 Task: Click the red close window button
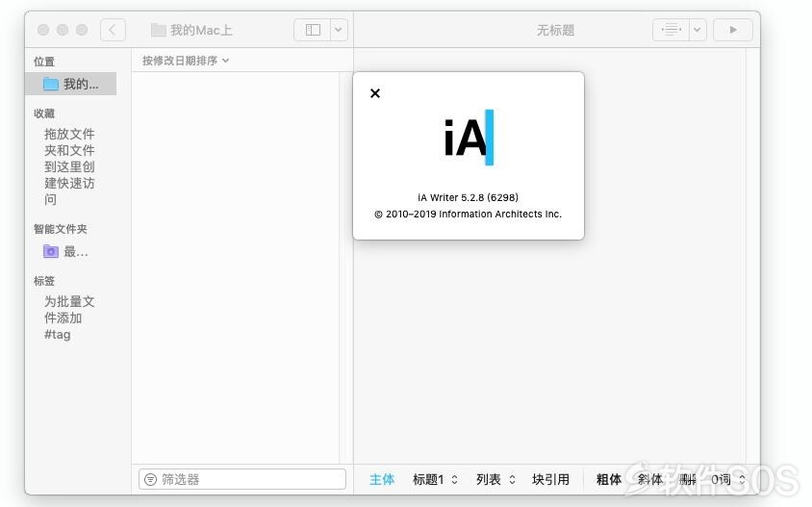(x=43, y=30)
